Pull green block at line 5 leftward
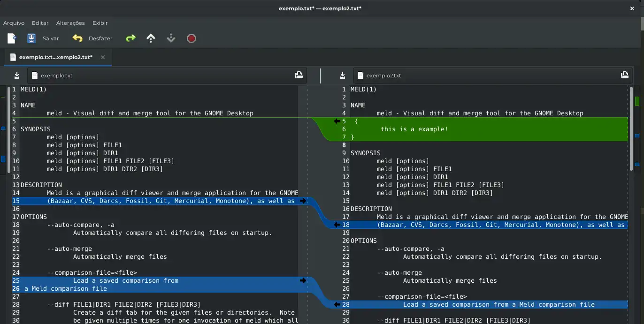Screen dimensions: 644x324 pyautogui.click(x=337, y=121)
